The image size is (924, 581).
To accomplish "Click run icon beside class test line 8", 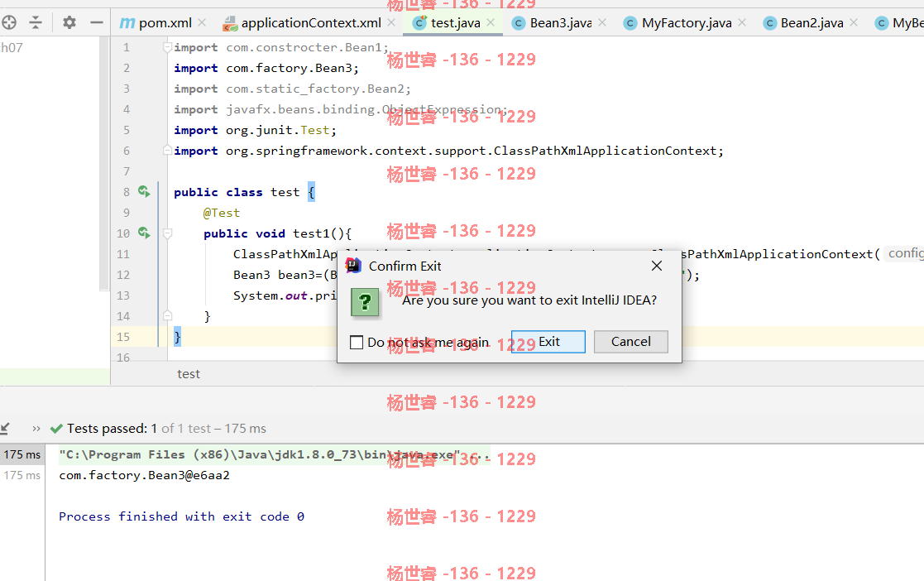I will 145,191.
